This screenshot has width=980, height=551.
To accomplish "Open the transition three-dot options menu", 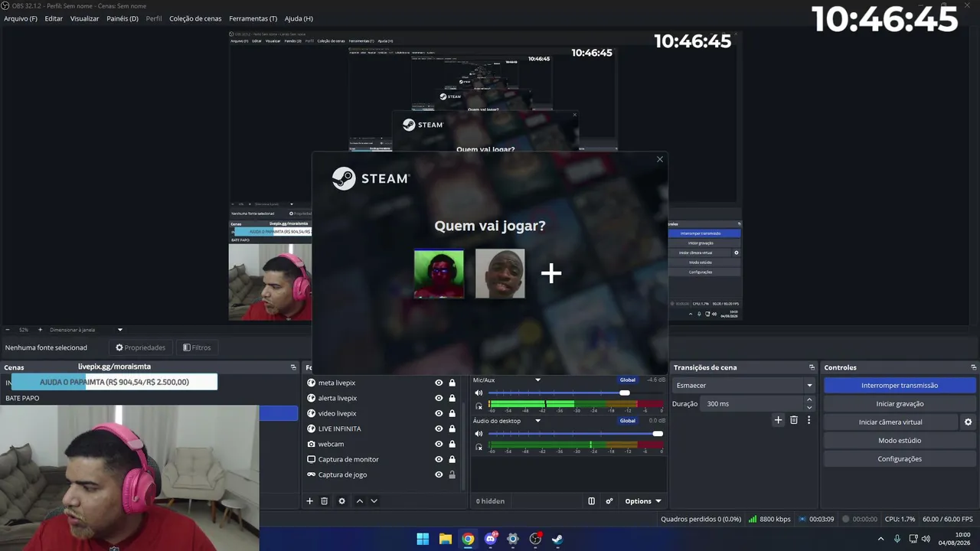I will click(x=808, y=420).
